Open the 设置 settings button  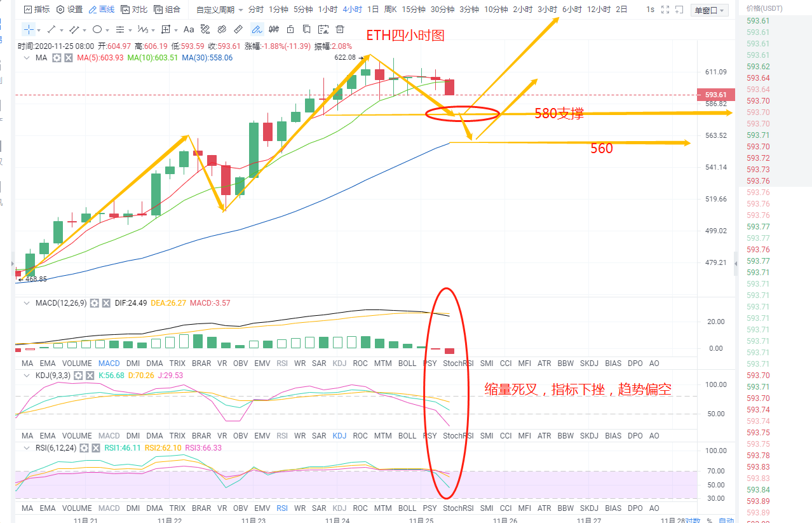[x=70, y=10]
